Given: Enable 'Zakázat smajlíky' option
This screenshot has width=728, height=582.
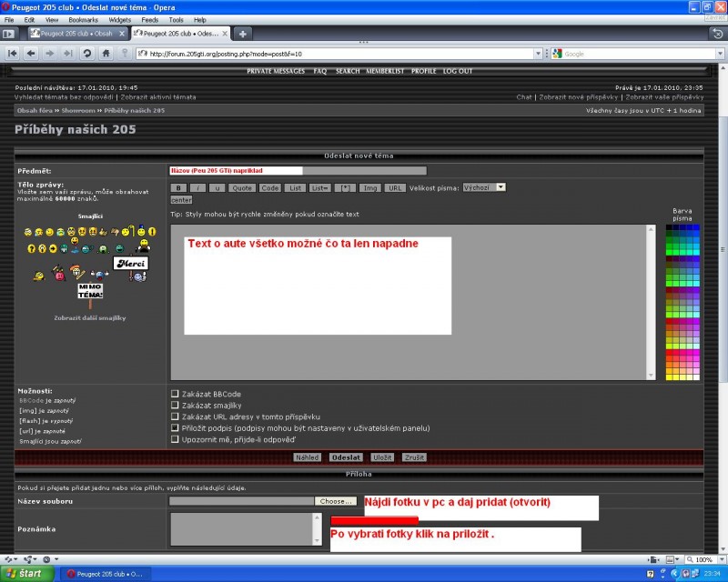Looking at the screenshot, I should coord(176,406).
